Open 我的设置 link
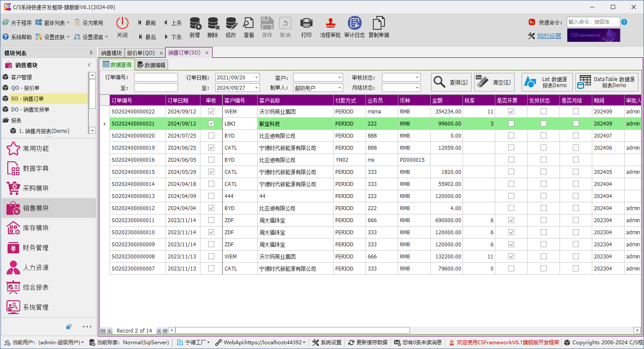 click(549, 36)
